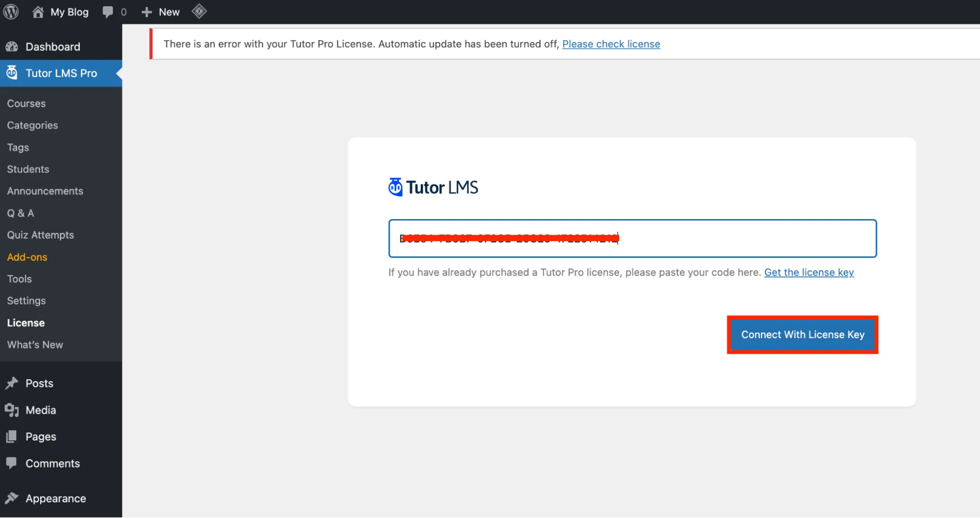980x518 pixels.
Task: Click the Posts pushpin icon
Action: click(11, 383)
